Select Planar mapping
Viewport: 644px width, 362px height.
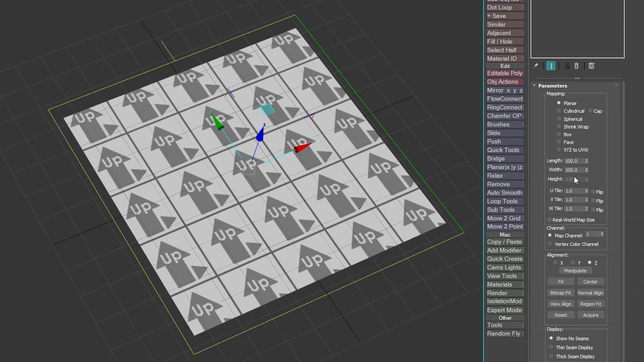click(x=559, y=103)
